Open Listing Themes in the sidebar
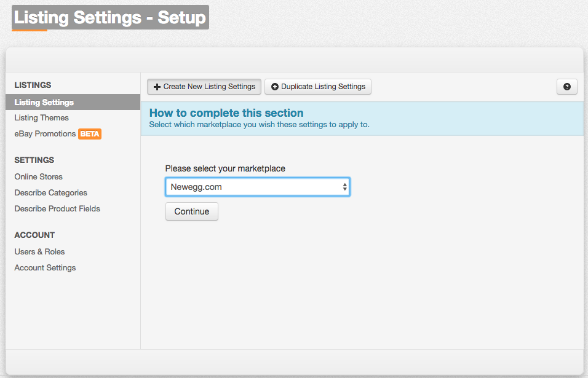The image size is (588, 378). (42, 117)
